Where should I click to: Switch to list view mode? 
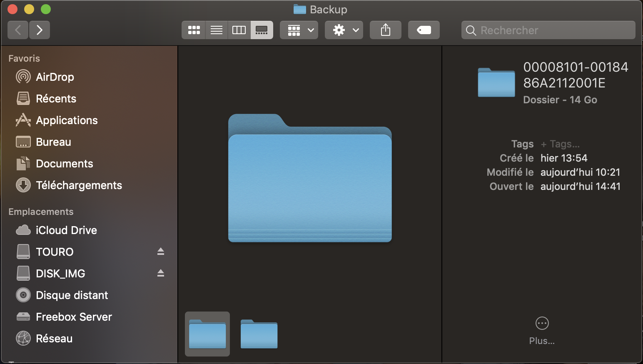(217, 30)
